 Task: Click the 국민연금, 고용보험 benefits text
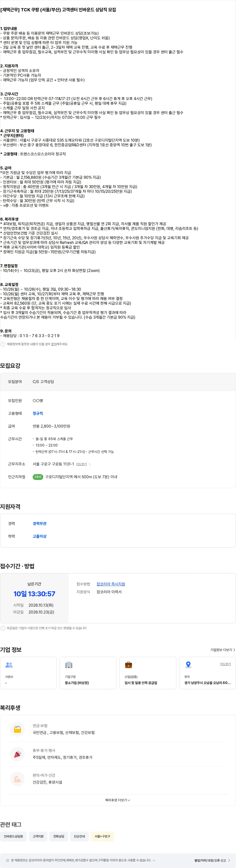tap(64, 733)
